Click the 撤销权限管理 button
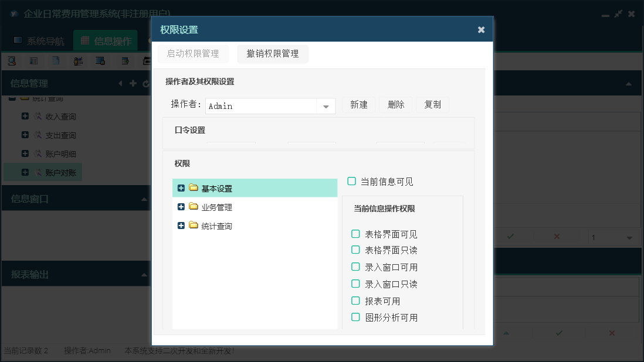This screenshot has height=362, width=644. pos(273,54)
